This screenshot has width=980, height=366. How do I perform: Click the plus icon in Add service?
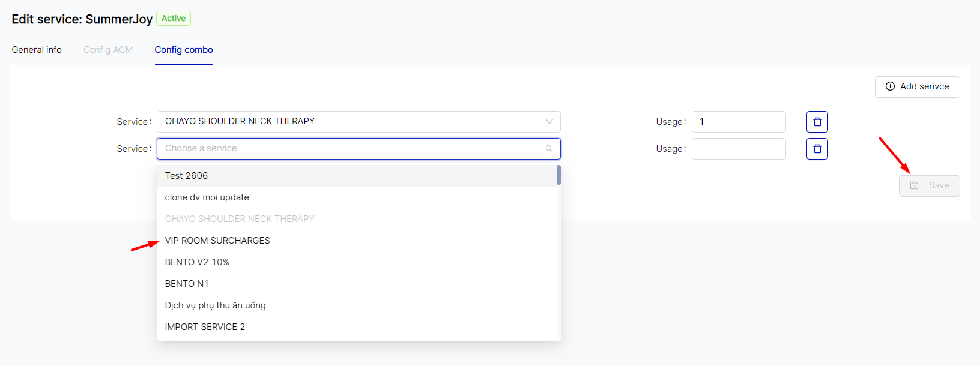coord(890,86)
